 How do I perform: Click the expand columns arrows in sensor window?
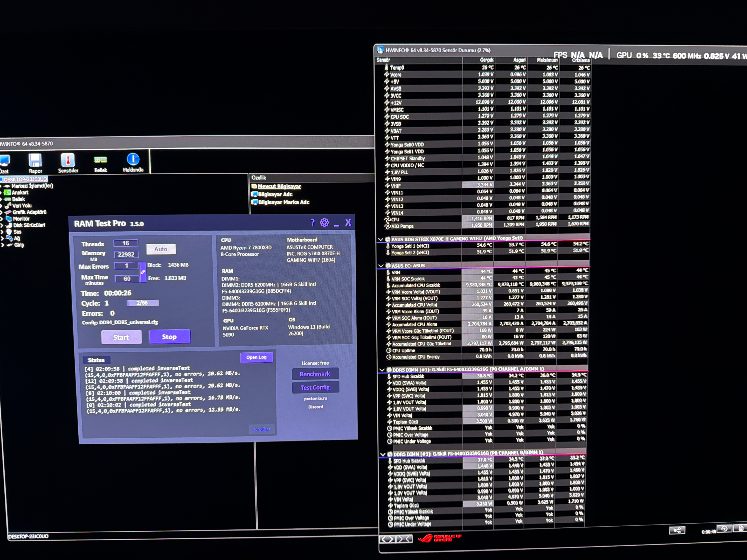[x=387, y=539]
